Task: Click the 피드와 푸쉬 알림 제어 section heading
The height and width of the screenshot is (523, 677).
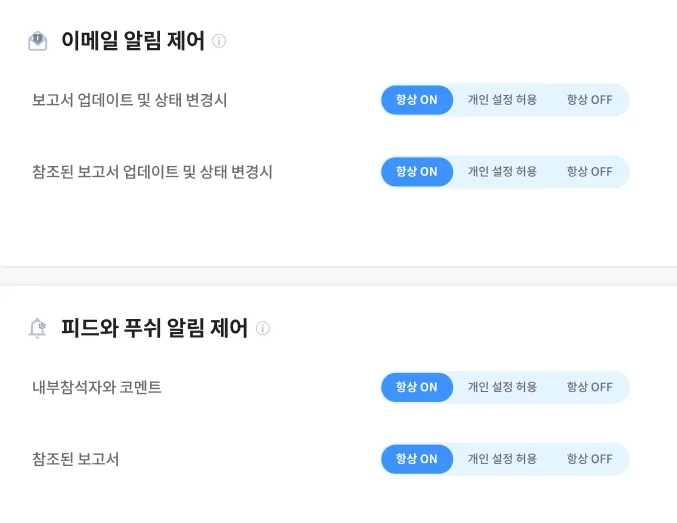Action: (x=154, y=328)
